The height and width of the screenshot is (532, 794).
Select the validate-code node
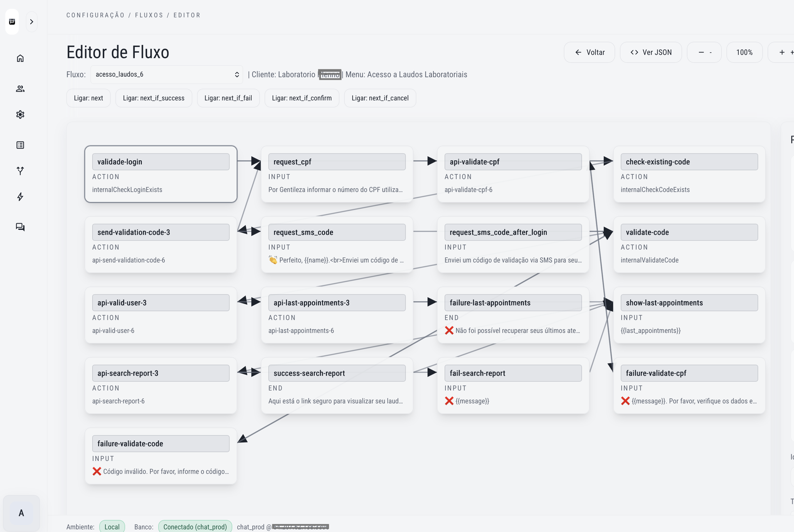click(689, 245)
